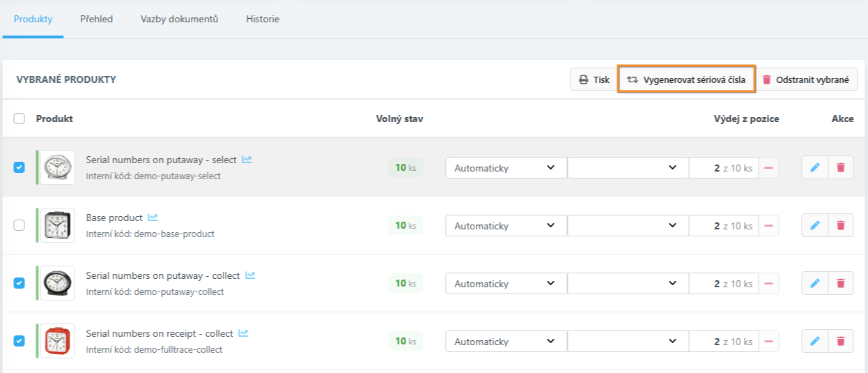868x373 pixels.
Task: Open the Vazby dokumentů tab
Action: point(179,20)
